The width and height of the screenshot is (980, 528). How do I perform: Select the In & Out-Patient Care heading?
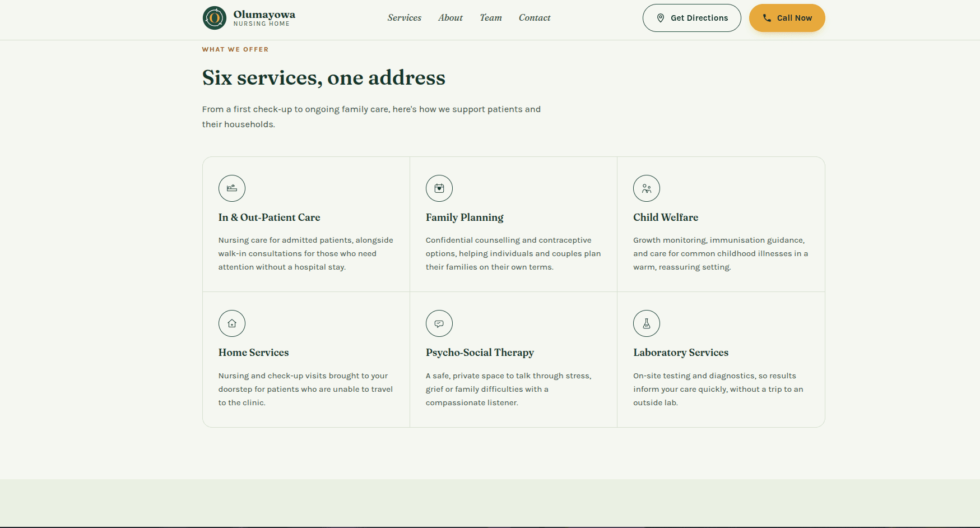(x=269, y=217)
